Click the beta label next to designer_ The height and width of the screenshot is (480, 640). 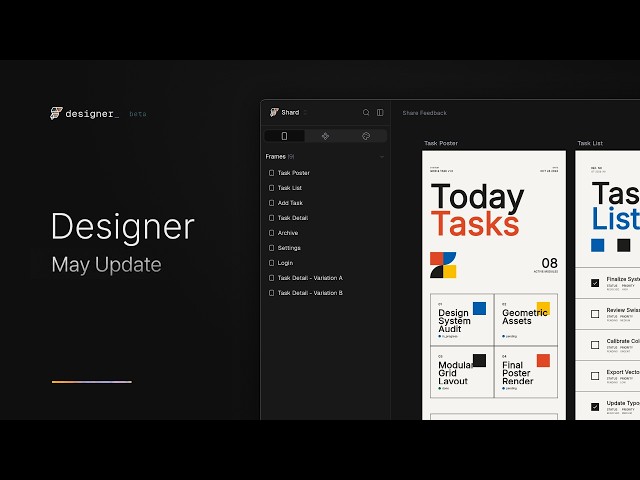click(x=138, y=114)
